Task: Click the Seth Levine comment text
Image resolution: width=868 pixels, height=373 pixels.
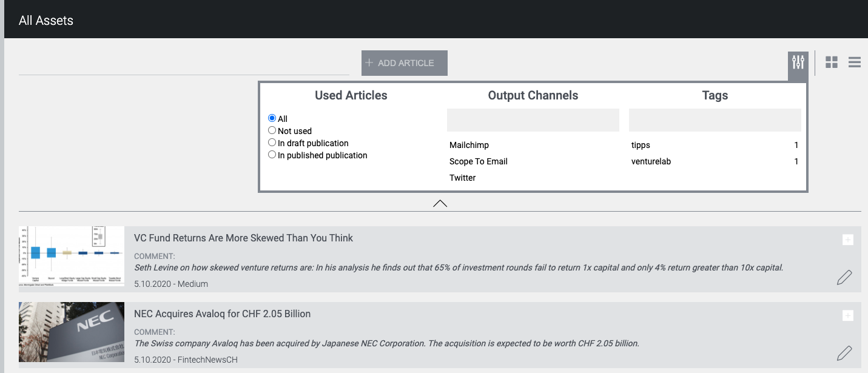Action: pyautogui.click(x=459, y=267)
